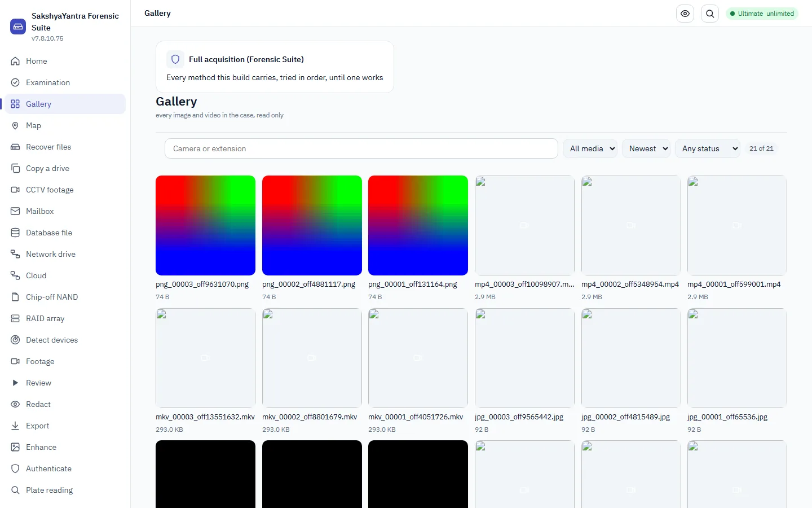
Task: Click the Enhance label in sidebar
Action: click(41, 447)
